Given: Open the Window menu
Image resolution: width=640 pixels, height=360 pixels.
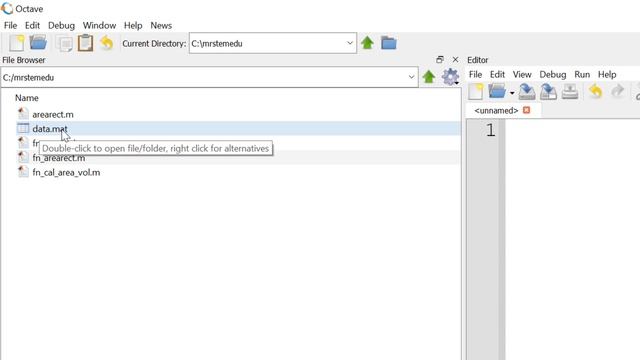Looking at the screenshot, I should [x=99, y=25].
